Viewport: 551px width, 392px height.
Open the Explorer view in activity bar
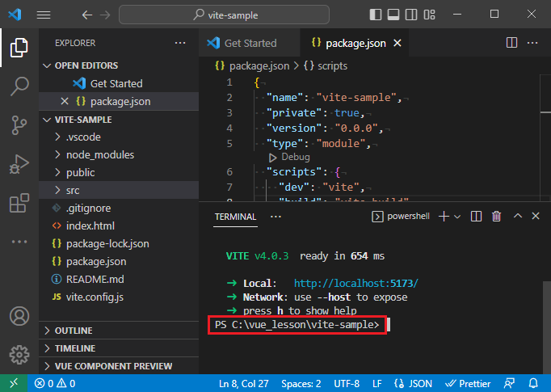tap(19, 48)
